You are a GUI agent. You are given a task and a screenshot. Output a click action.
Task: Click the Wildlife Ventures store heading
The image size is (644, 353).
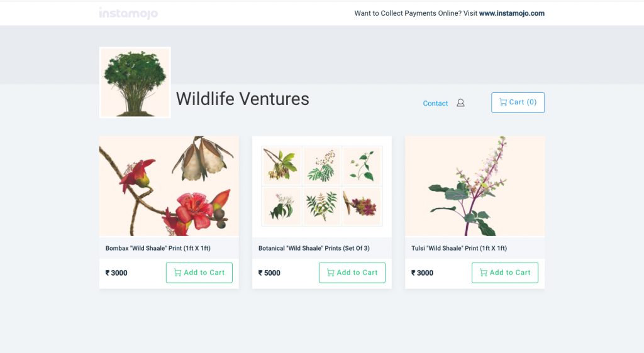pos(243,99)
